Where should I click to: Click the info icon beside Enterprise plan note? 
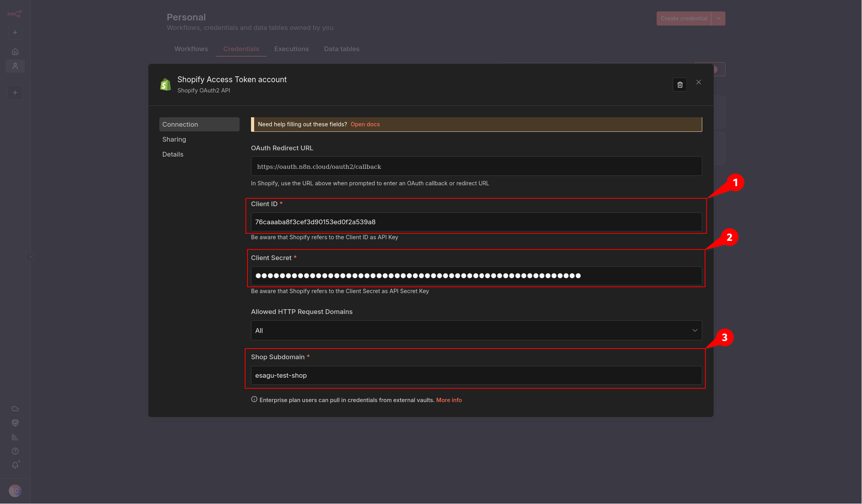coord(254,399)
